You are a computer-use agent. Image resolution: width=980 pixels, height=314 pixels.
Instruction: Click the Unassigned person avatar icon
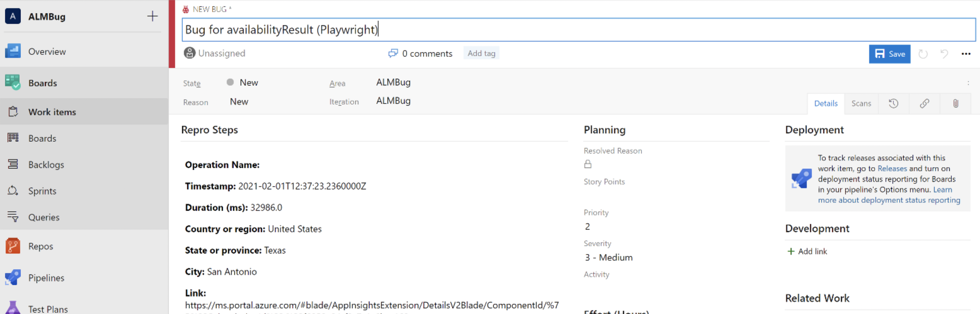[190, 53]
